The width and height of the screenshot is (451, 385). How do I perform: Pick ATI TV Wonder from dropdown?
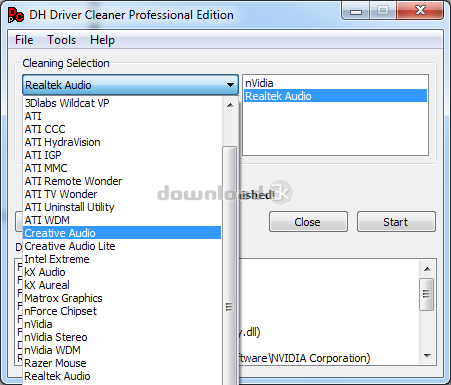coord(122,194)
